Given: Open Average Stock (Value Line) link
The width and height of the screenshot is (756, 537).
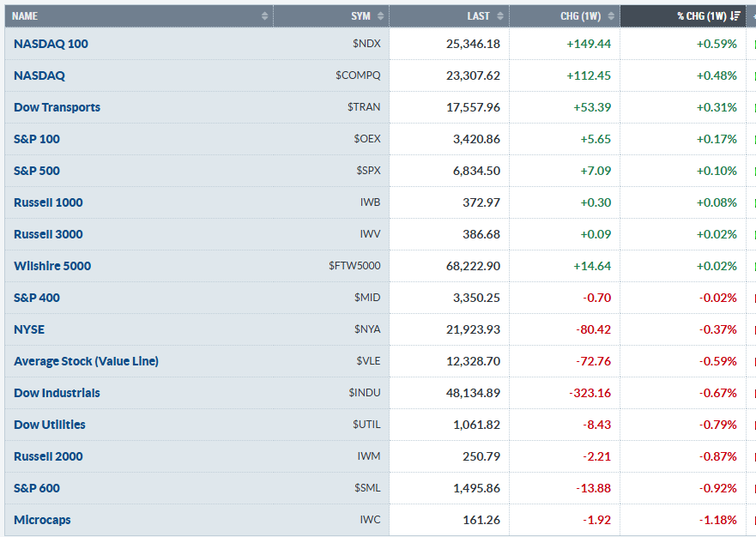Looking at the screenshot, I should tap(86, 361).
